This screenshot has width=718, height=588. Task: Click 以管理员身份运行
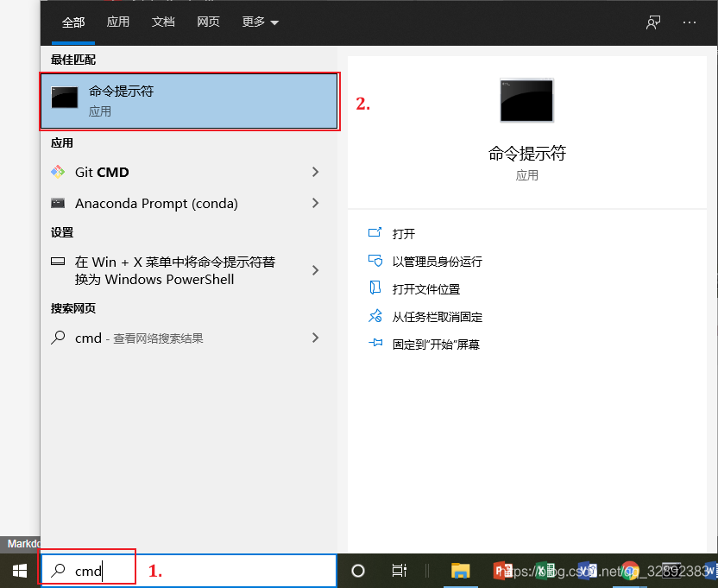(438, 262)
